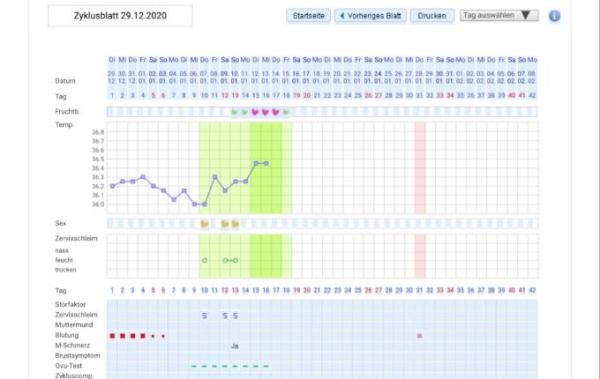Image resolution: width=600 pixels, height=379 pixels.
Task: Click green fertility icon on day 13
Action: [235, 112]
